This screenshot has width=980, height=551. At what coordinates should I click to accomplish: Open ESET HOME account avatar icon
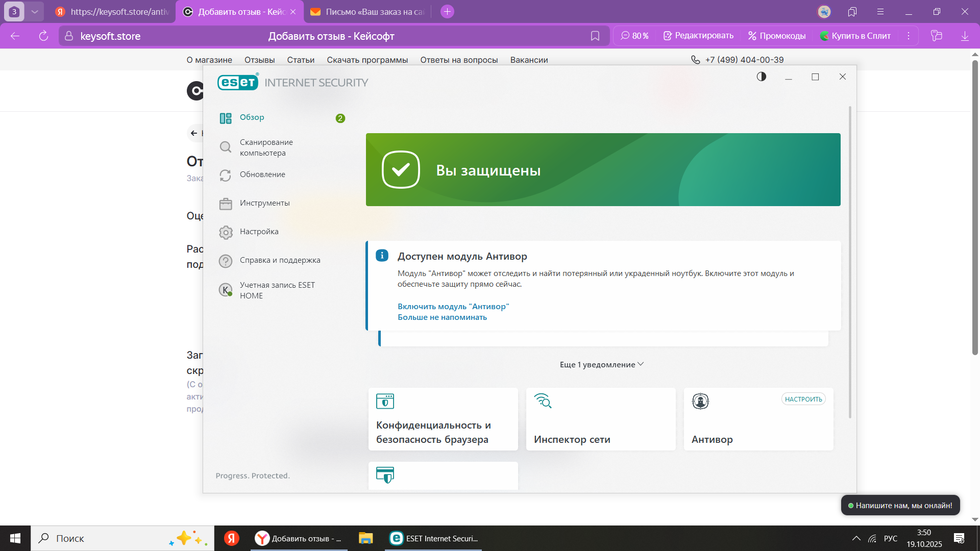pyautogui.click(x=225, y=290)
